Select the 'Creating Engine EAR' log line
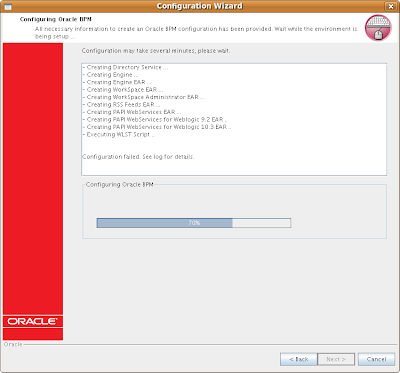Screen dimensions: 400x373 [x=117, y=82]
